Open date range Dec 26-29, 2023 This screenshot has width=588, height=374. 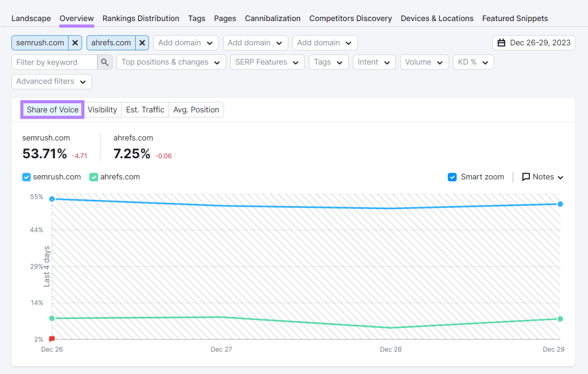(x=534, y=43)
